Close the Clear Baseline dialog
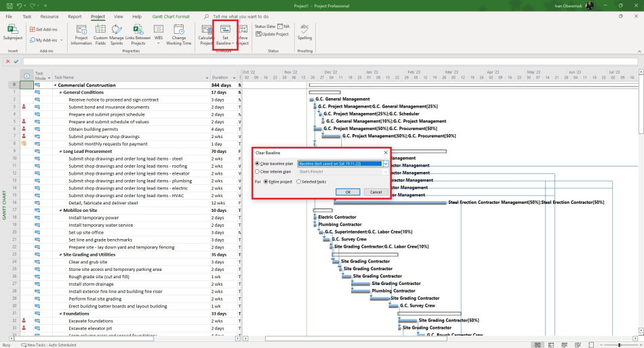Screen dimensions: 644x348 [x=385, y=152]
